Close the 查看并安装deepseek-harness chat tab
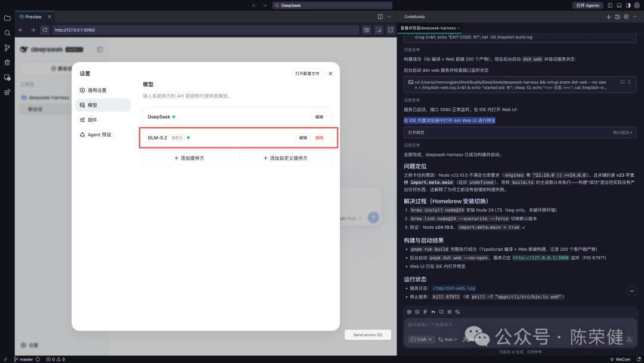The width and height of the screenshot is (644, 363). pyautogui.click(x=459, y=29)
